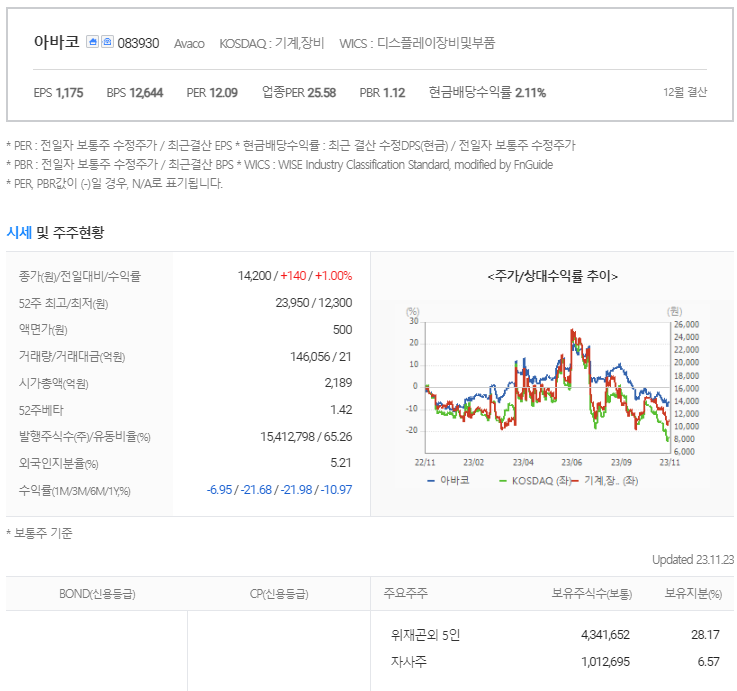
Task: Click the 23/06 label on chart axis
Action: (572, 463)
